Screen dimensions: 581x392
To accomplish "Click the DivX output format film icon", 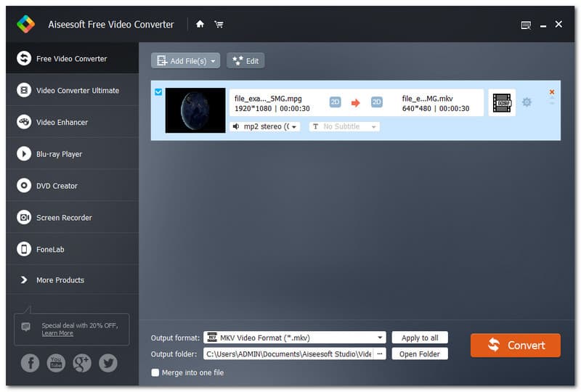I will (501, 102).
